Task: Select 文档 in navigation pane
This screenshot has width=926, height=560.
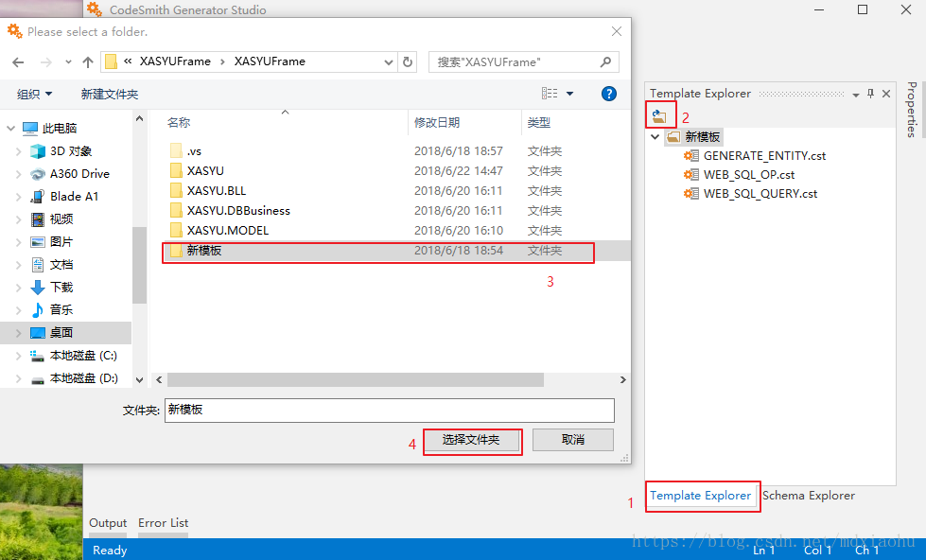Action: [x=61, y=265]
